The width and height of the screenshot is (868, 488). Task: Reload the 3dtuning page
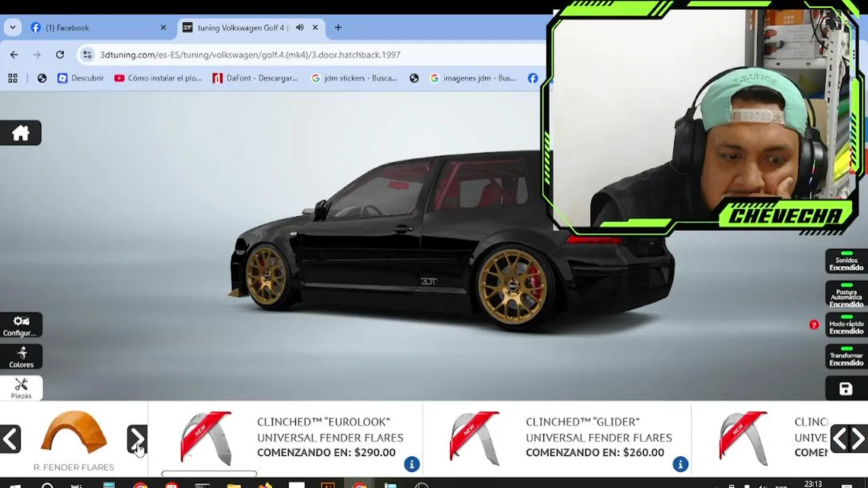click(60, 55)
